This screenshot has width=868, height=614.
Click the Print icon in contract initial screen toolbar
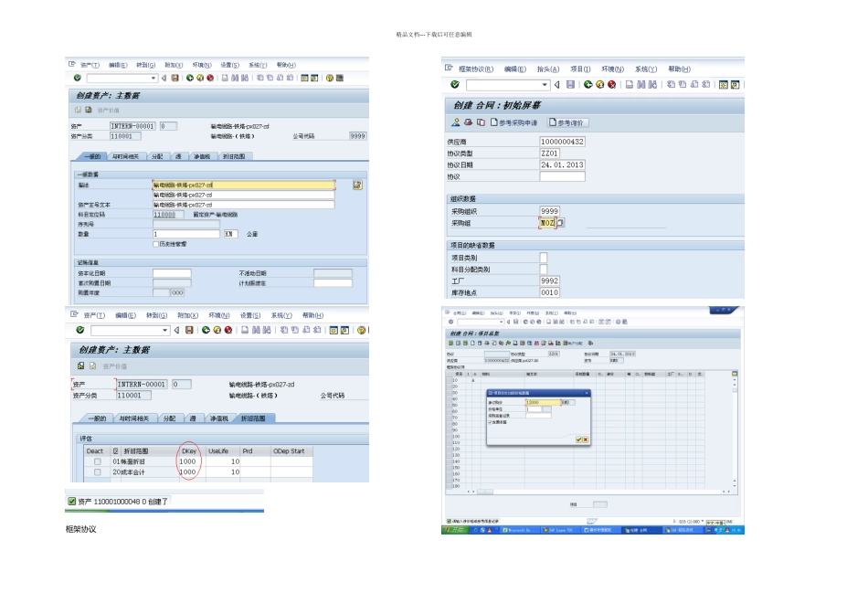[x=630, y=84]
